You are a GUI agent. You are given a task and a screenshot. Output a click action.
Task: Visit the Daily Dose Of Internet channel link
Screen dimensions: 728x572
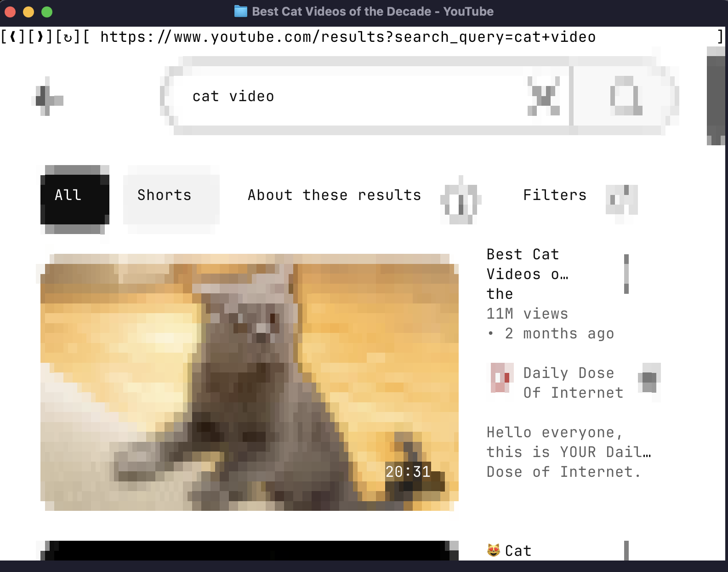pos(573,383)
